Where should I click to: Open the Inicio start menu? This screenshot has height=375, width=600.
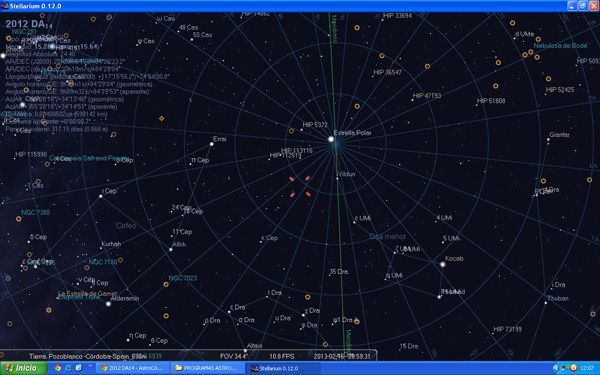[x=23, y=368]
